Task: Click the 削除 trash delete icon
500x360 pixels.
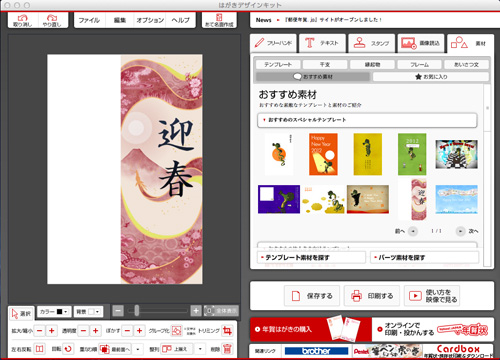Action: (x=227, y=349)
